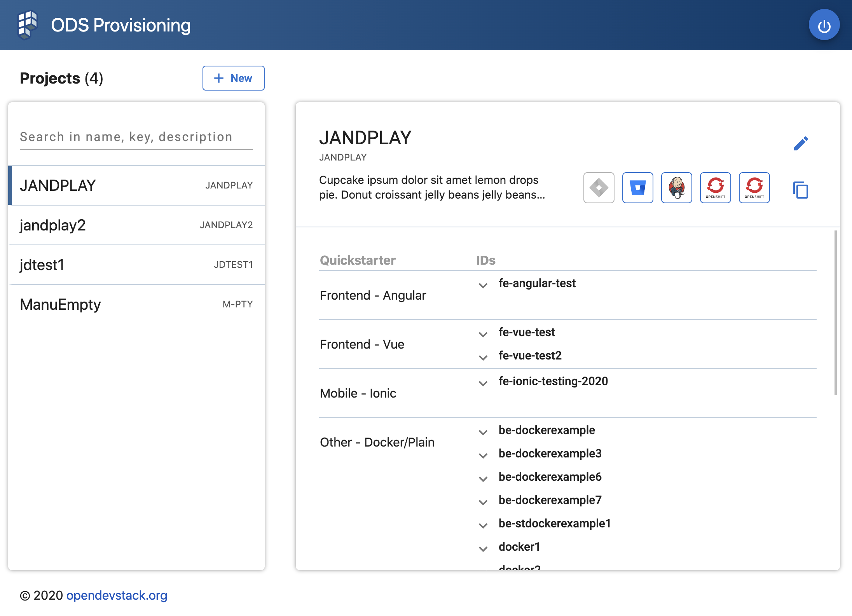
Task: Expand the docker1 entry
Action: point(483,549)
